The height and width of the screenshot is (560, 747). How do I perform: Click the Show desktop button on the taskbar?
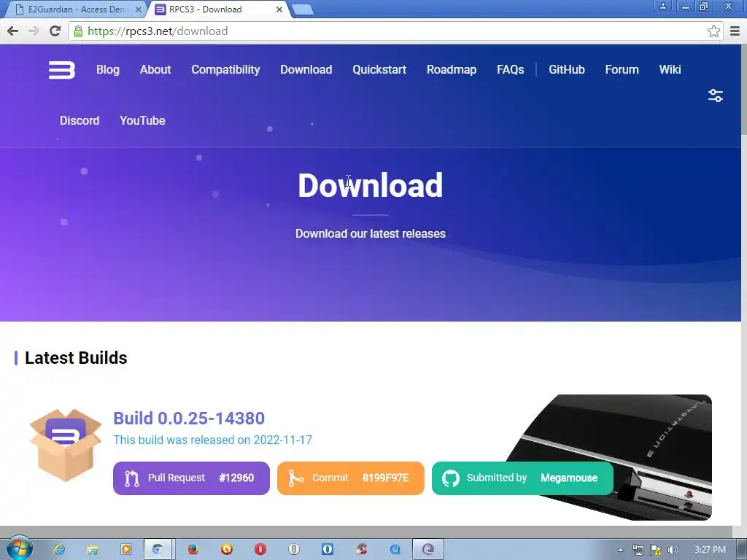(x=743, y=548)
